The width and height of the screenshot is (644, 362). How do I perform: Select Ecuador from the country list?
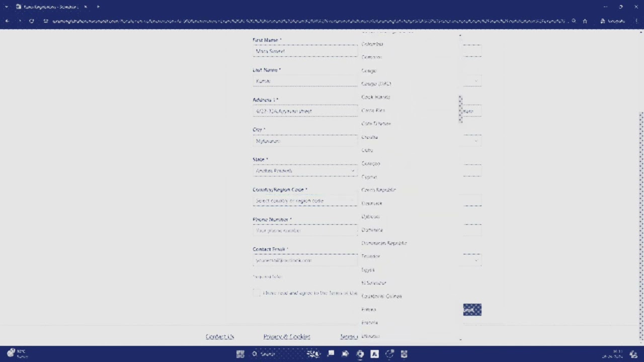point(370,256)
